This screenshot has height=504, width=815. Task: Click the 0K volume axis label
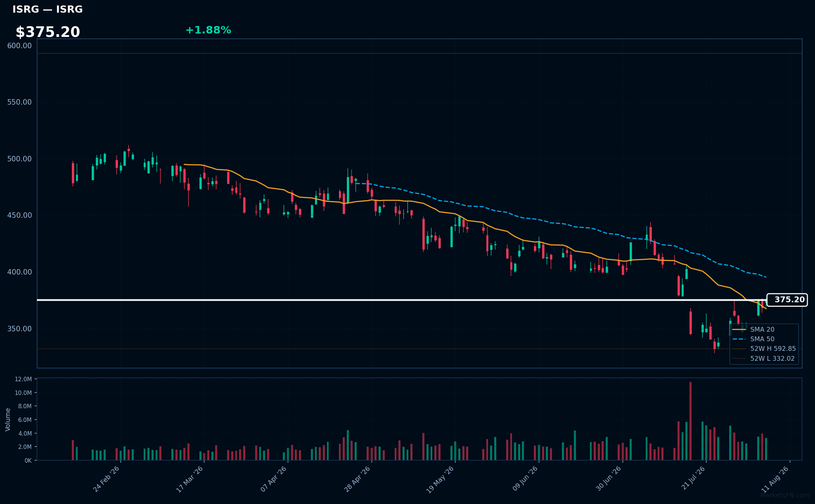click(x=28, y=461)
